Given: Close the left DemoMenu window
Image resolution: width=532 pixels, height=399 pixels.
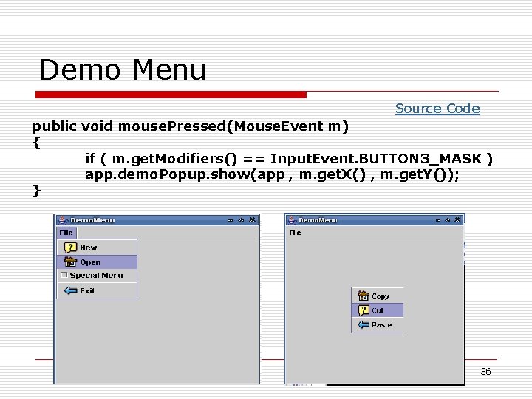Looking at the screenshot, I should (252, 220).
